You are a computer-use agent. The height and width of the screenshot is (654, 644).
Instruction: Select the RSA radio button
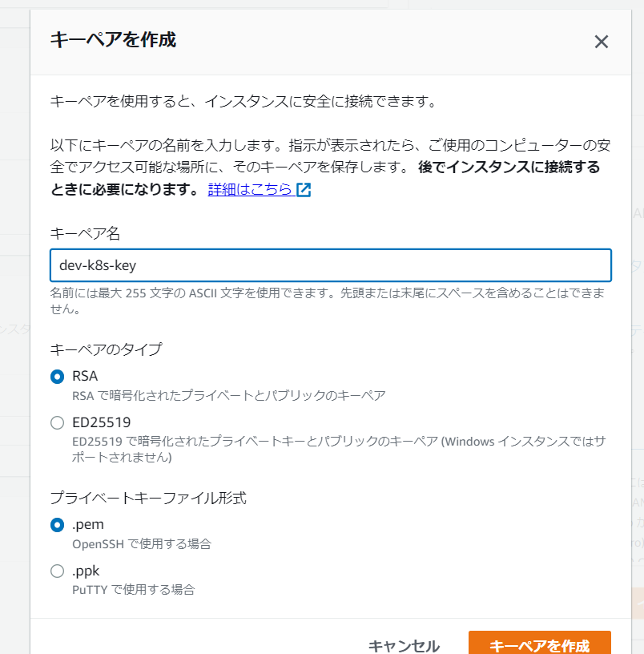(57, 377)
